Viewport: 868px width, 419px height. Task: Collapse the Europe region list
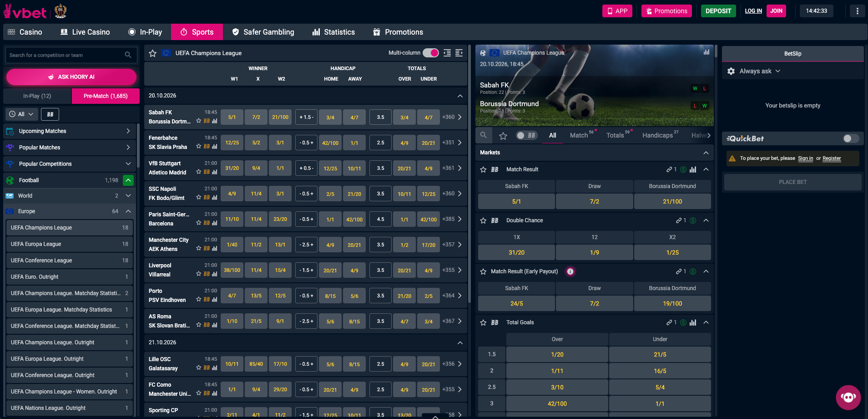click(x=128, y=211)
